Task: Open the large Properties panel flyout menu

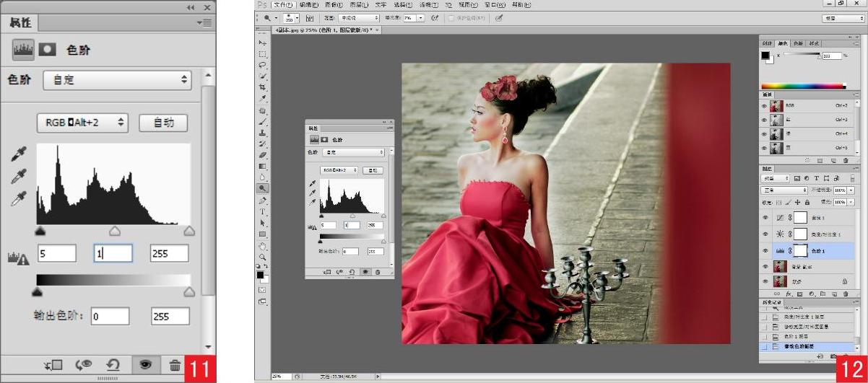Action: coord(204,23)
